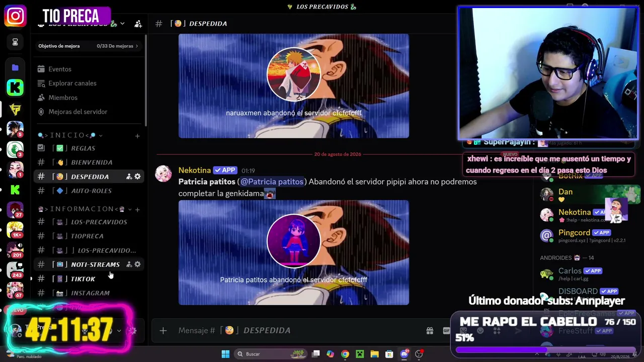The width and height of the screenshot is (644, 362).
Task: Open the Windows Start menu
Action: pyautogui.click(x=225, y=354)
